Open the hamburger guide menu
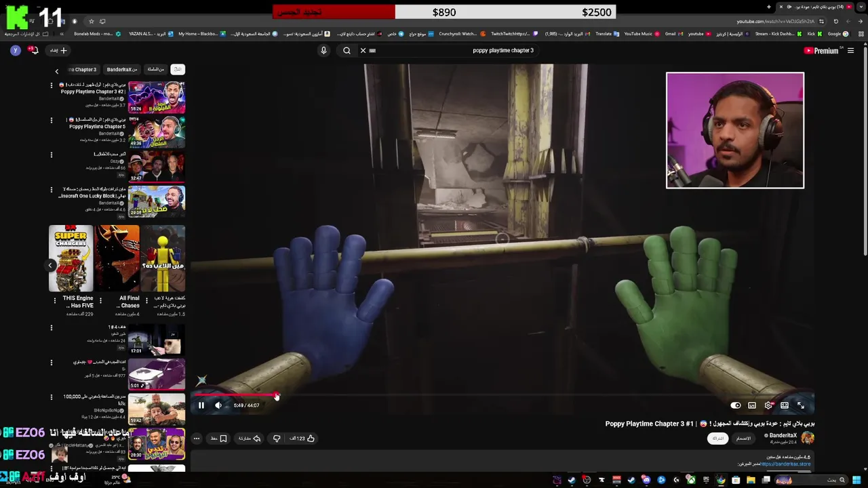Viewport: 868px width, 488px height. pyautogui.click(x=850, y=50)
